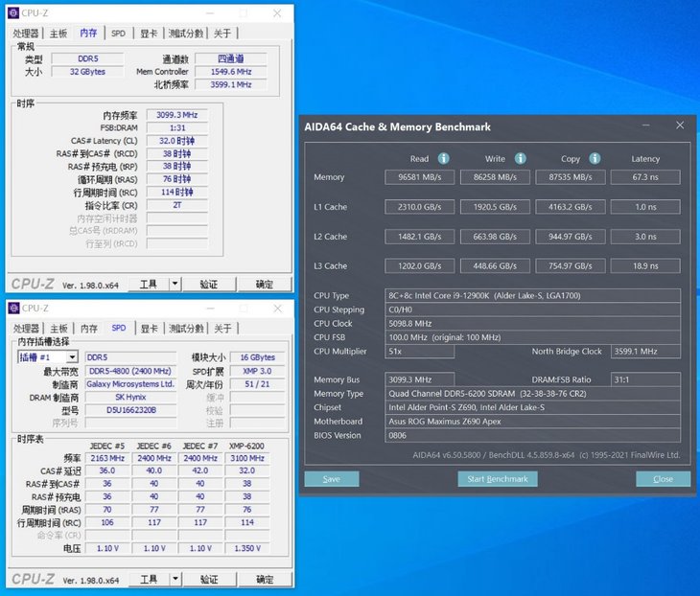Open the 关于 tab in top CPU-Z window
The width and height of the screenshot is (700, 596).
point(222,34)
